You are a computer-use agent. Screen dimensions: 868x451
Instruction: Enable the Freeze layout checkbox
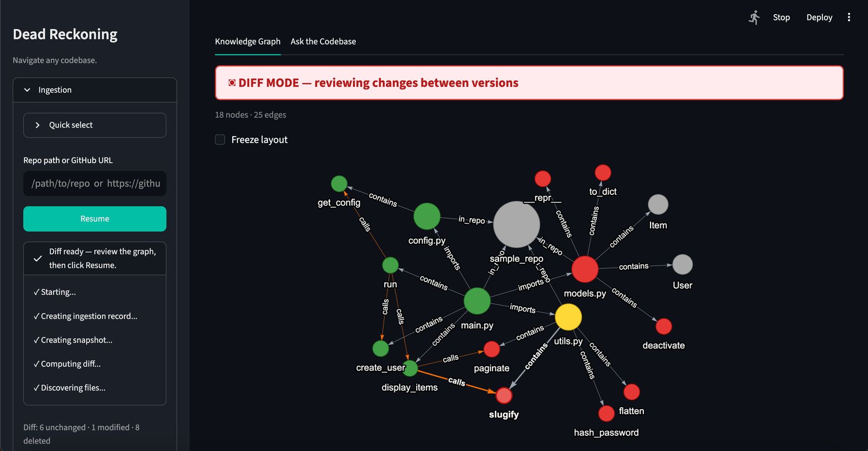tap(220, 139)
